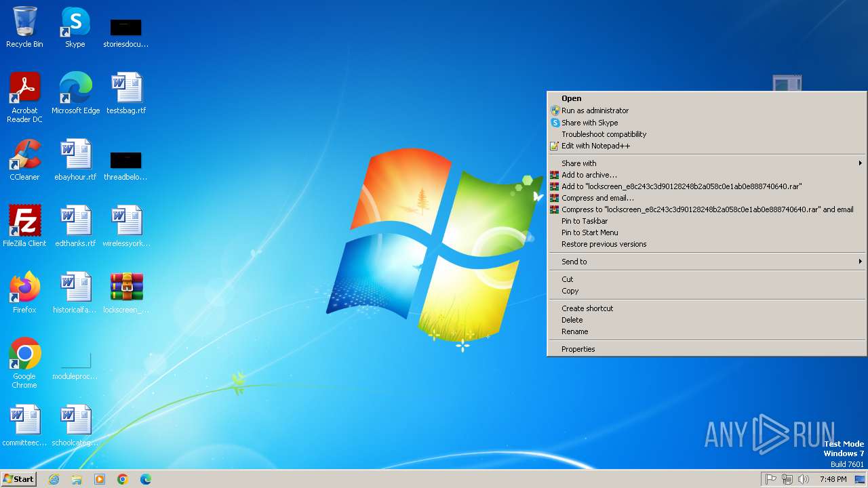Screen dimensions: 868x488
Task: Select Google Chrome desktop shortcut
Action: click(24, 363)
